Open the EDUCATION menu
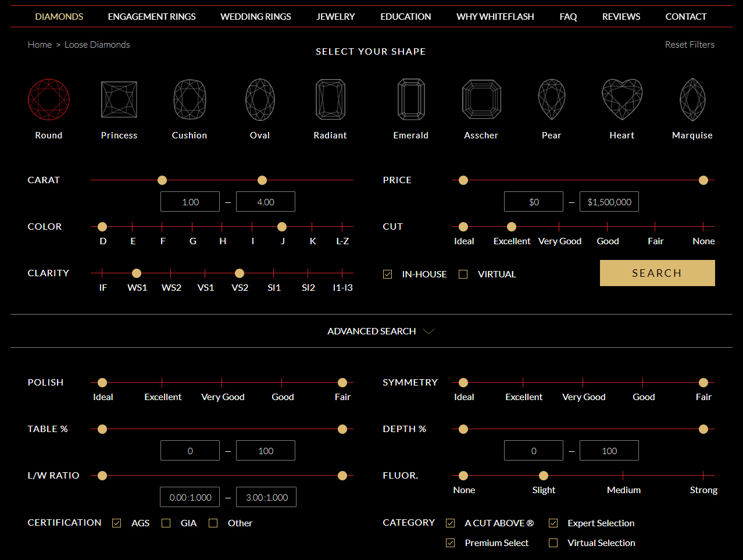Screen dimensions: 743x560 click(x=405, y=16)
